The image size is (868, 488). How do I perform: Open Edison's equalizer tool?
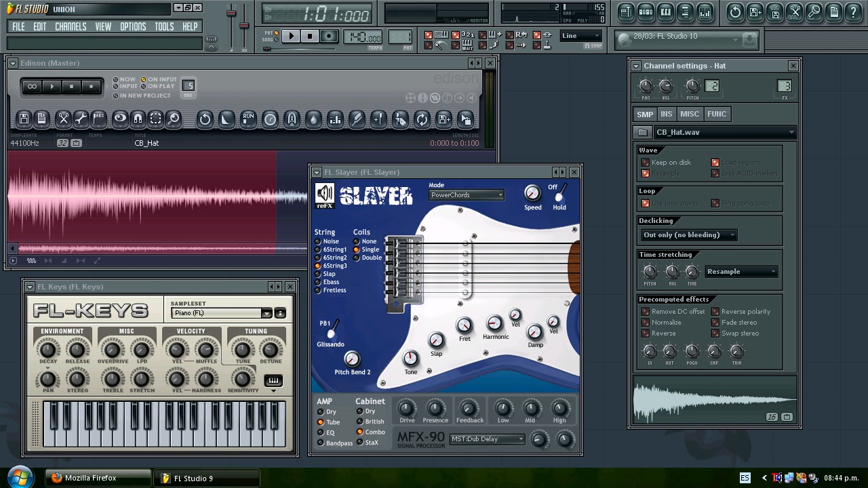point(334,120)
